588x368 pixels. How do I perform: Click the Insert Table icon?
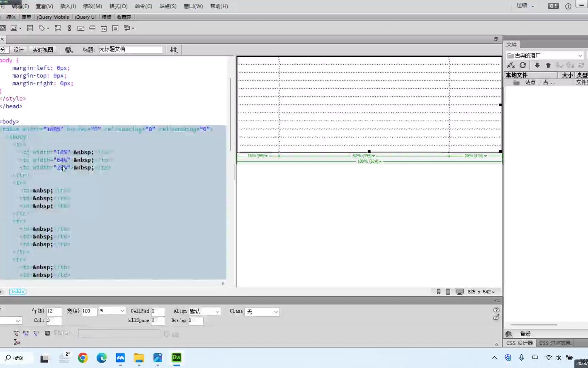pos(30,28)
